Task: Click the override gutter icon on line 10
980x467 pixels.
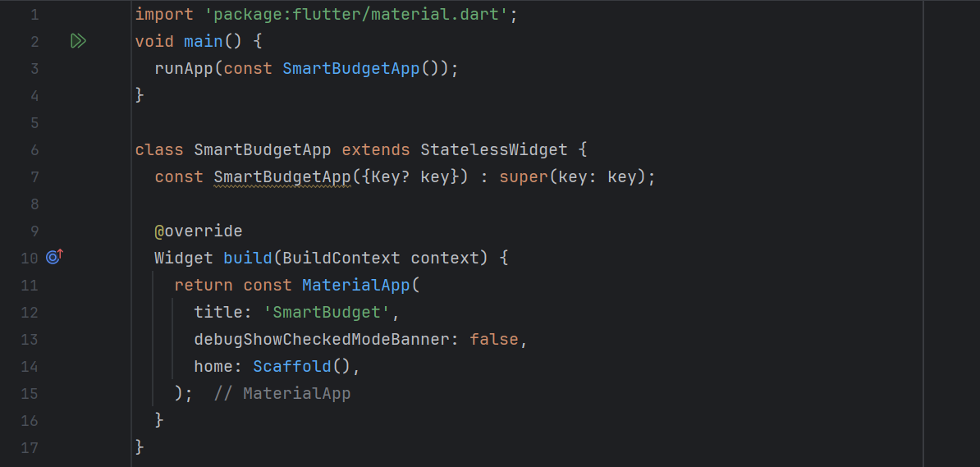Action: [x=55, y=257]
